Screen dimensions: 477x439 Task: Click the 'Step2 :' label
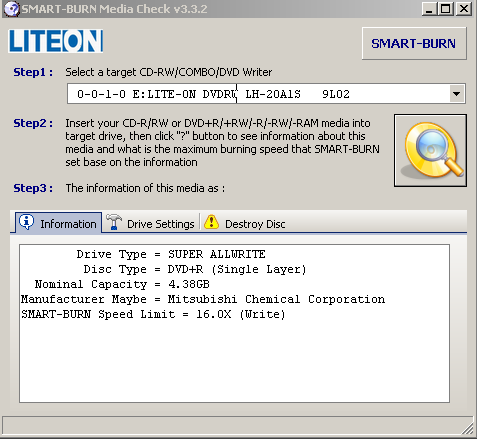pyautogui.click(x=33, y=123)
